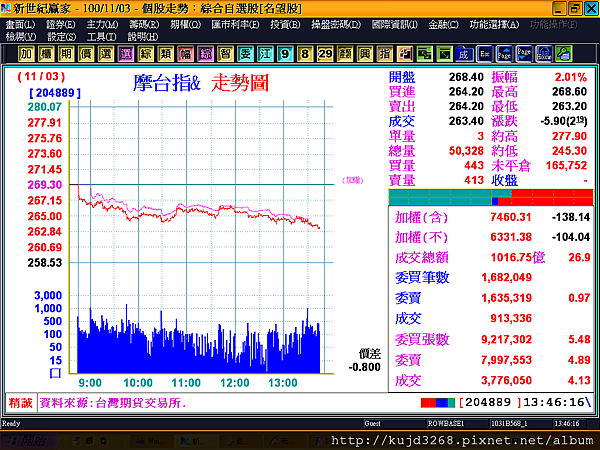Open the 投資(B) menu

285,25
